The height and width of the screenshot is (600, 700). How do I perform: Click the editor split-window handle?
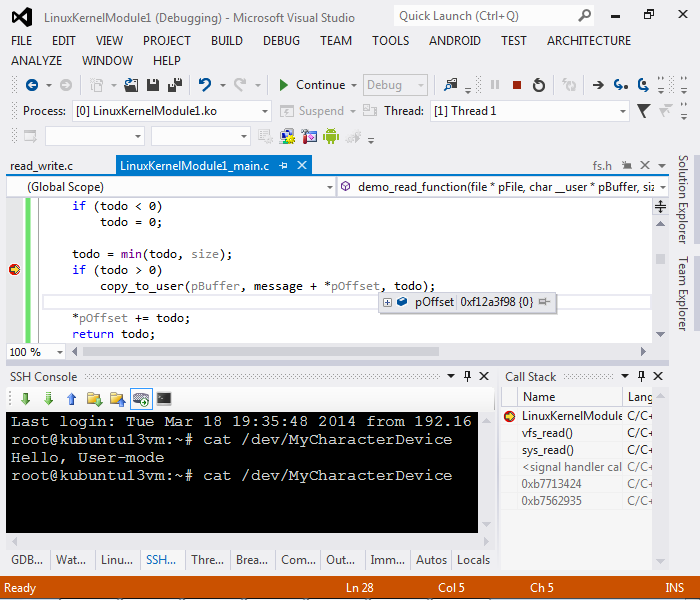[660, 206]
